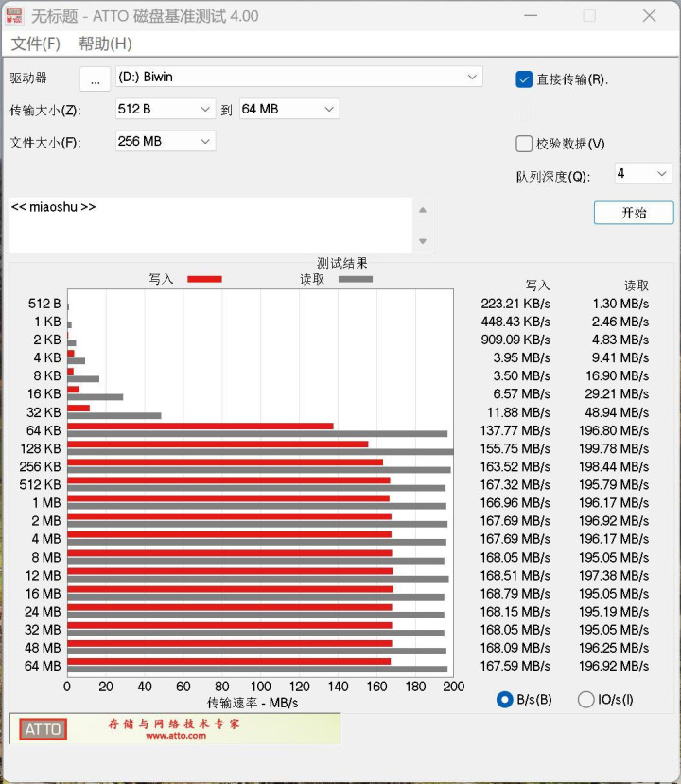Screen dimensions: 681x784
Task: Click the 168.79 MB/s write value
Action: (515, 594)
